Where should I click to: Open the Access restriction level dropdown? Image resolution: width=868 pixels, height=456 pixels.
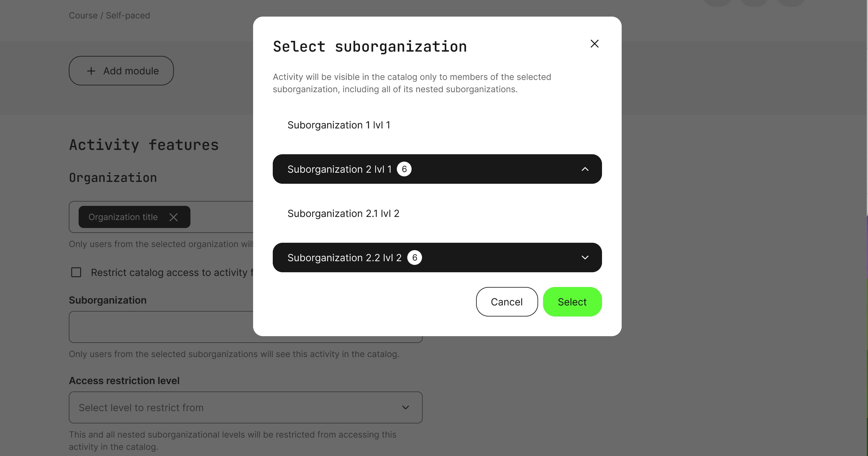(245, 407)
